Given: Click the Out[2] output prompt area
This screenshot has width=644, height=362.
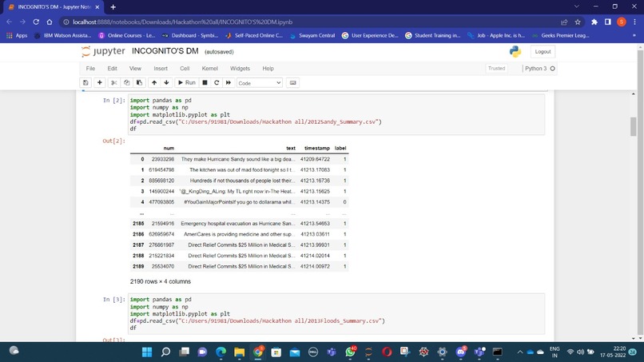Looking at the screenshot, I should coord(113,141).
